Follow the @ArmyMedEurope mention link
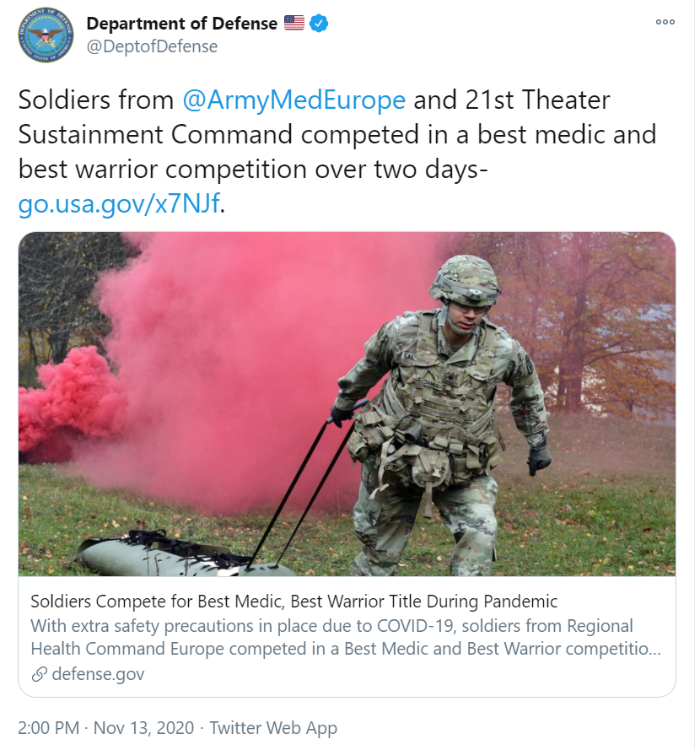Viewport: 700px width, 750px height. click(294, 100)
